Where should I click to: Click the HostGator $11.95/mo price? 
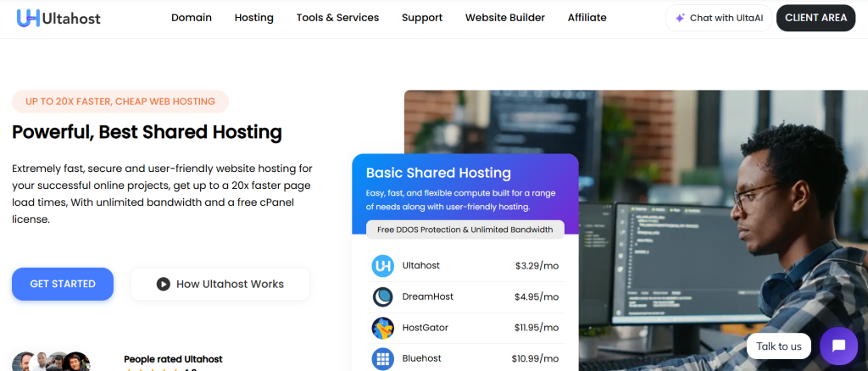click(537, 328)
